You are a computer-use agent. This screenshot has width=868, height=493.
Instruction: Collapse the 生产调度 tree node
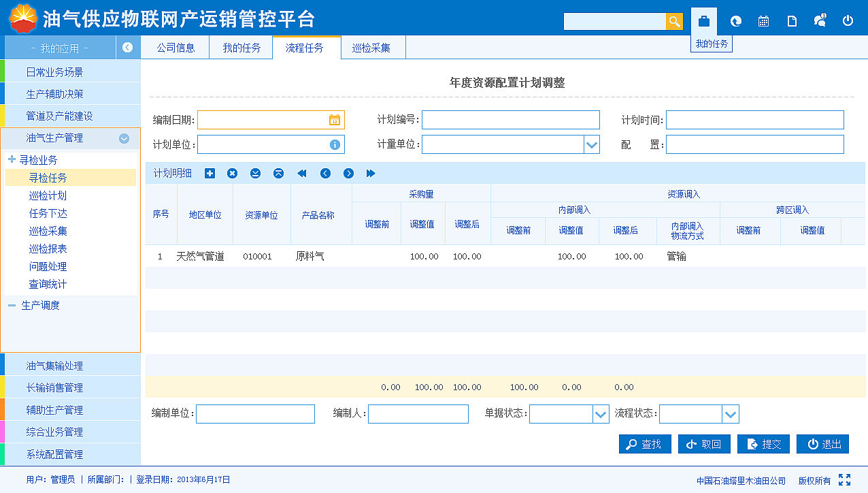click(12, 306)
